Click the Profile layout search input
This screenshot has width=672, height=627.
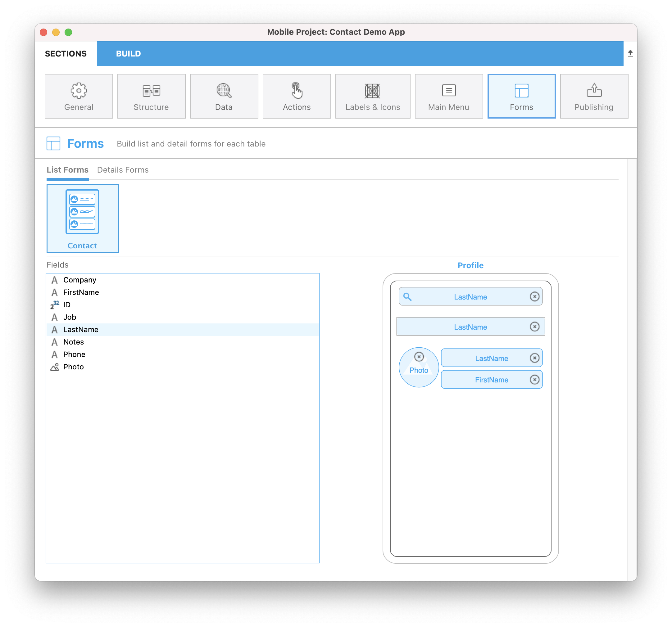click(x=470, y=296)
